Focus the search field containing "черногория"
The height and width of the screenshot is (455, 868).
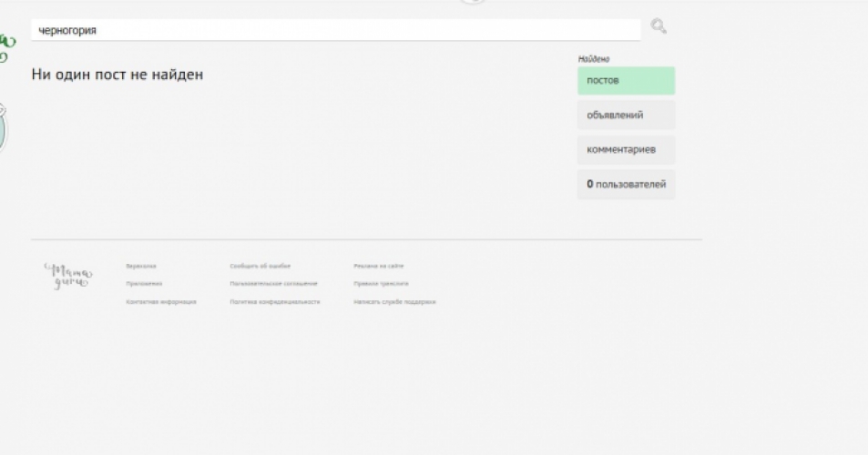click(335, 30)
